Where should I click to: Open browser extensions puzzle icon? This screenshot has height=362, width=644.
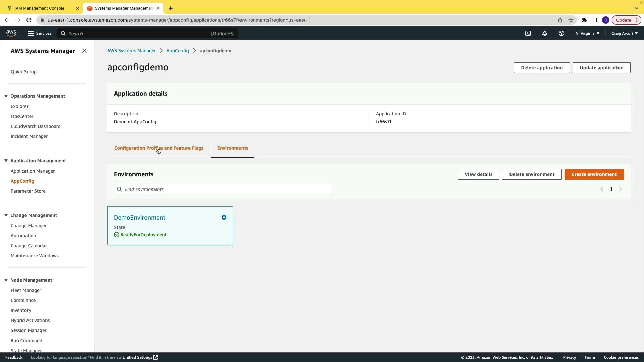(584, 20)
